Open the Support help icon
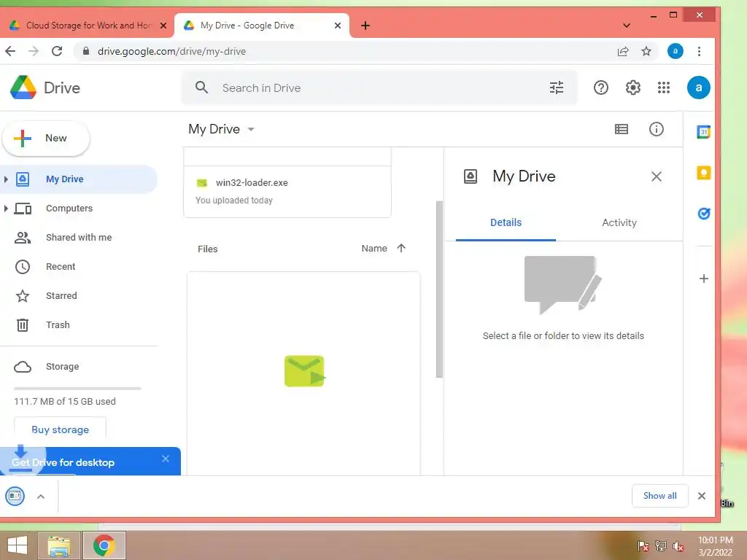The height and width of the screenshot is (560, 747). pyautogui.click(x=601, y=87)
